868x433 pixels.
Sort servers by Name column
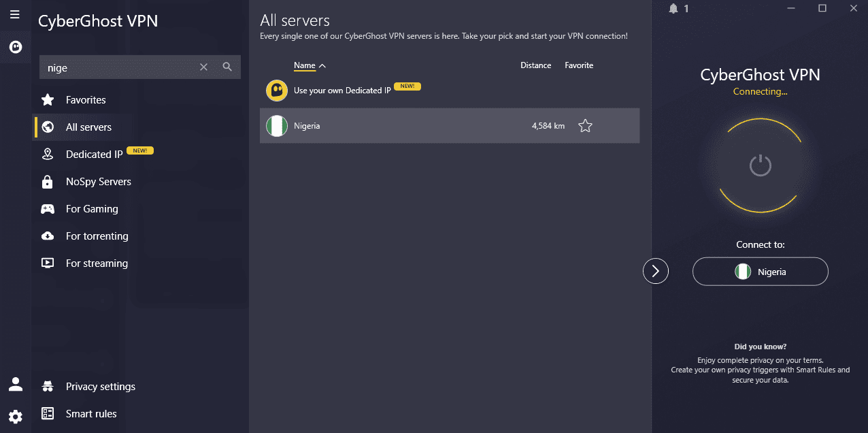coord(305,65)
